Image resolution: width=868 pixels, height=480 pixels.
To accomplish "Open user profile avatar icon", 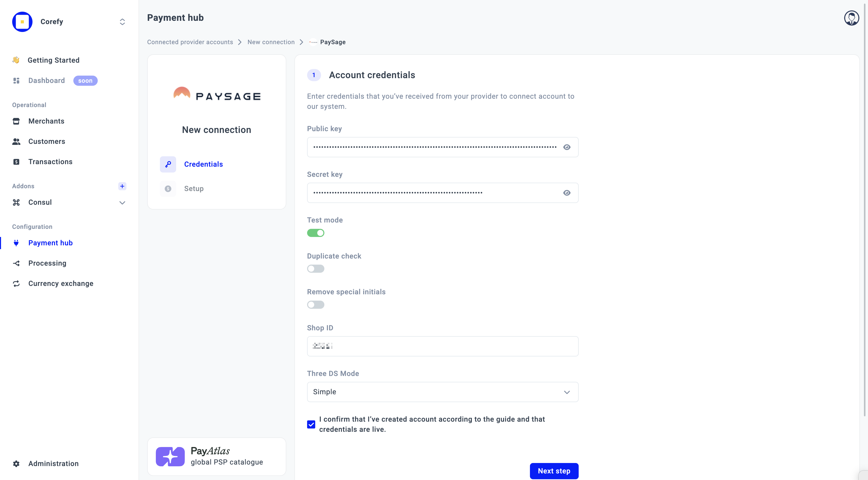I will point(851,18).
